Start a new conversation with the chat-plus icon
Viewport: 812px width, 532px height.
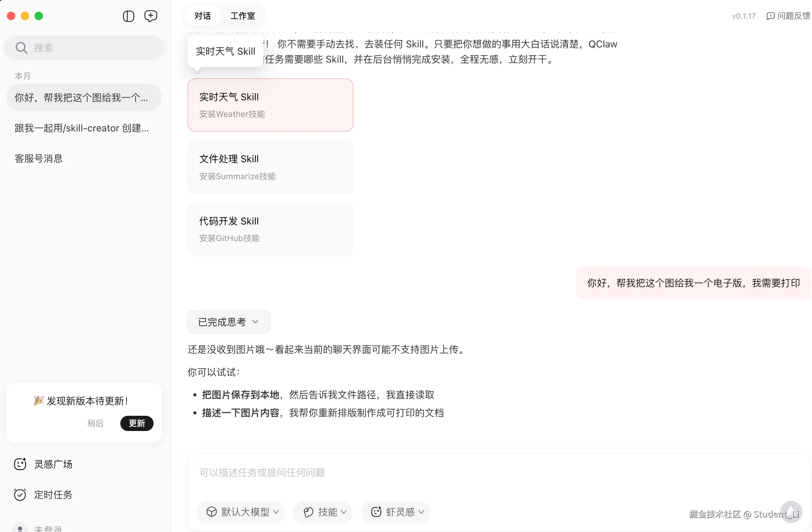150,16
